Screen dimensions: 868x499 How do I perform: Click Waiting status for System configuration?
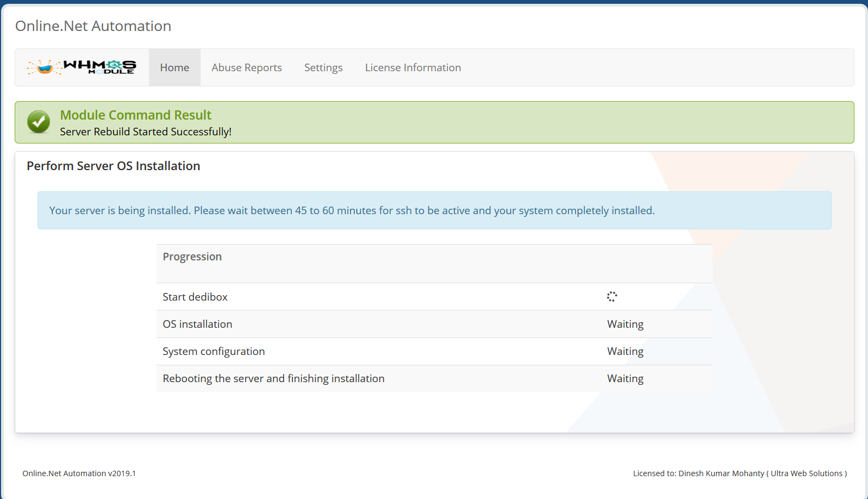[x=625, y=351]
